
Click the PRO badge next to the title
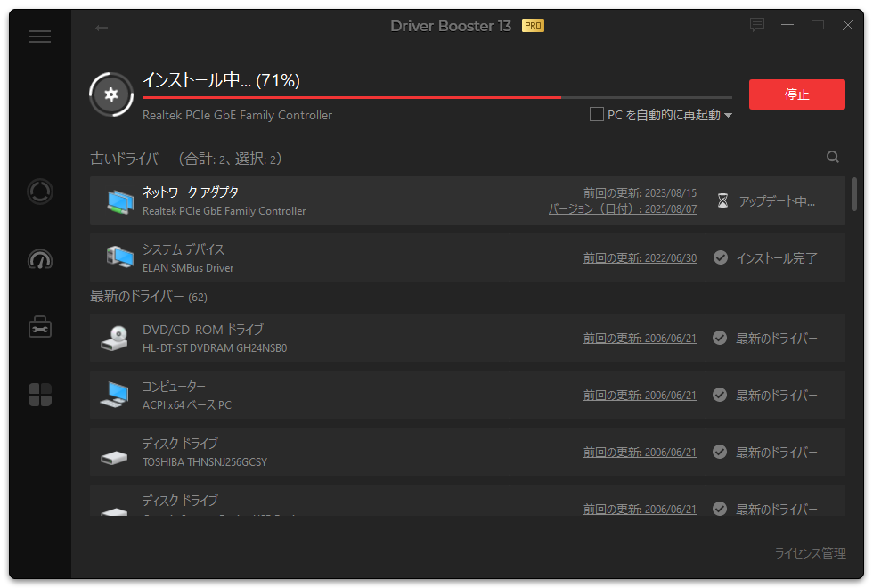click(x=533, y=26)
